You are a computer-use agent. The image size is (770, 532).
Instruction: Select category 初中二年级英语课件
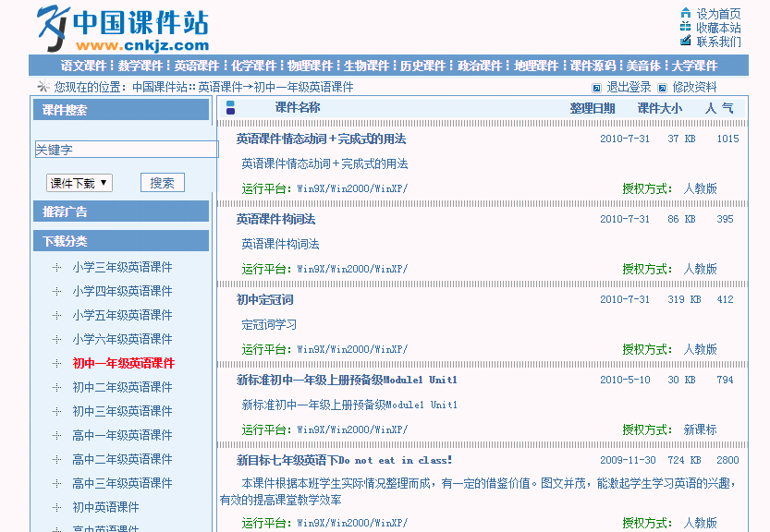(x=122, y=388)
